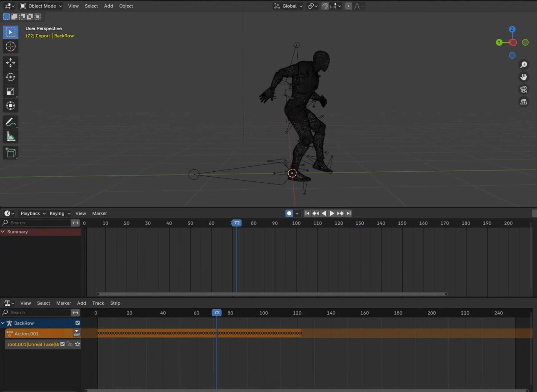Activate the Rotate tool
The image size is (537, 392).
pyautogui.click(x=10, y=77)
